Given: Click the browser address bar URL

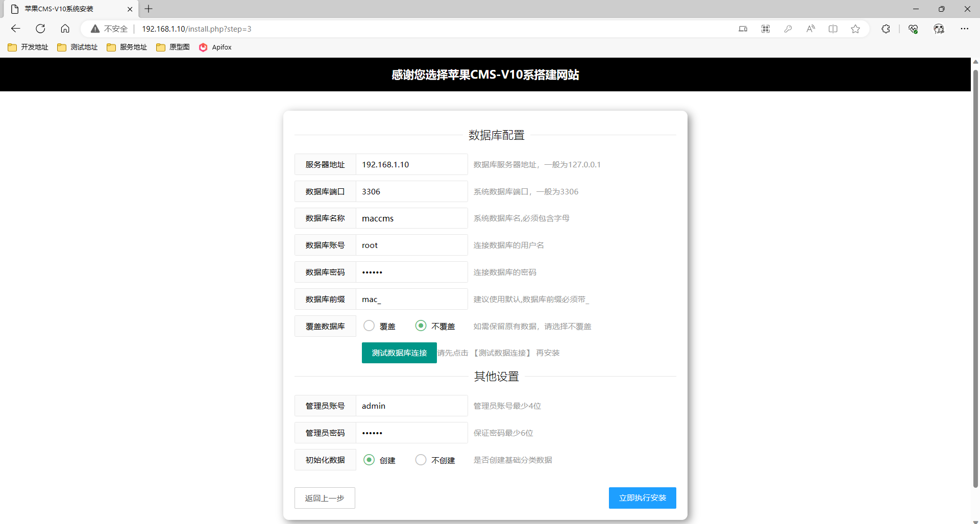Looking at the screenshot, I should pos(197,29).
